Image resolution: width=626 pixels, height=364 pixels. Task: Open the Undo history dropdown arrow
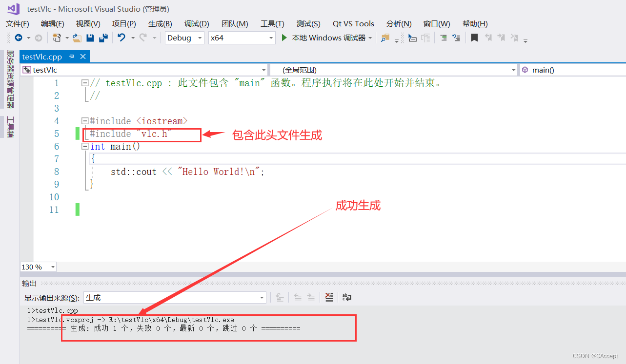click(x=133, y=38)
